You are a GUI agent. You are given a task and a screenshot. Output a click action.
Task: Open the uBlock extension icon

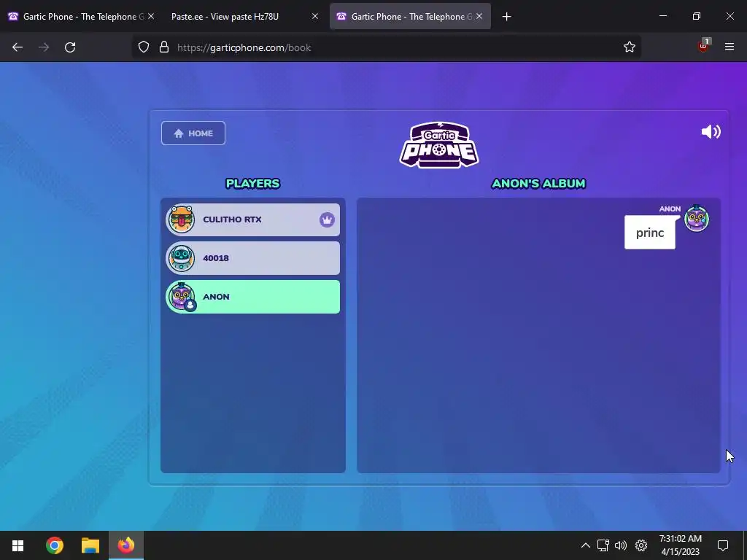703,46
